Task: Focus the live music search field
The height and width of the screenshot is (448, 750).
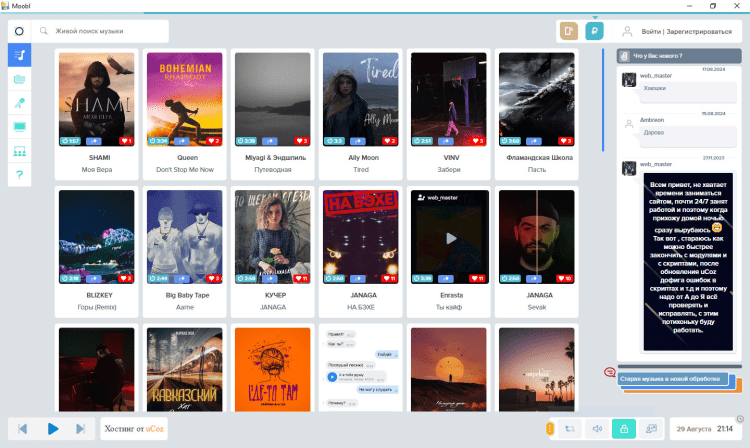Action: [105, 32]
